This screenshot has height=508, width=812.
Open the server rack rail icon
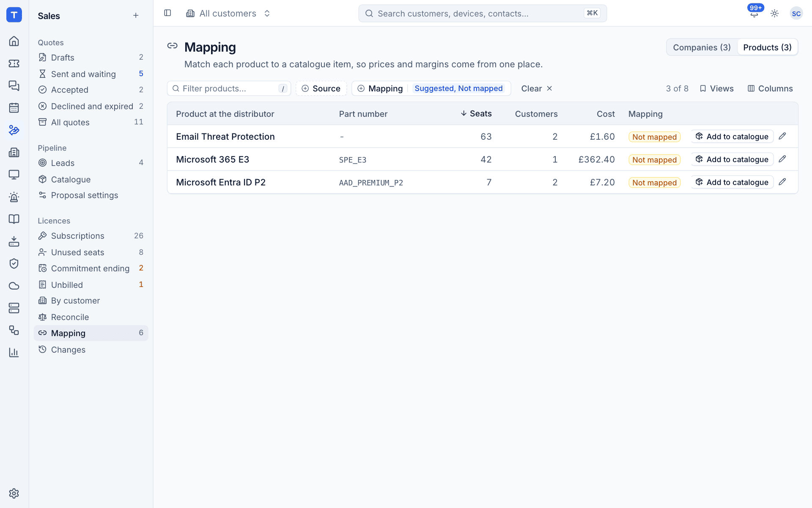click(x=14, y=308)
